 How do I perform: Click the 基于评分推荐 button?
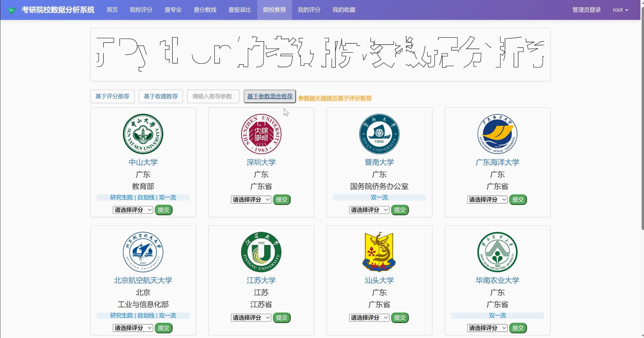click(x=112, y=96)
